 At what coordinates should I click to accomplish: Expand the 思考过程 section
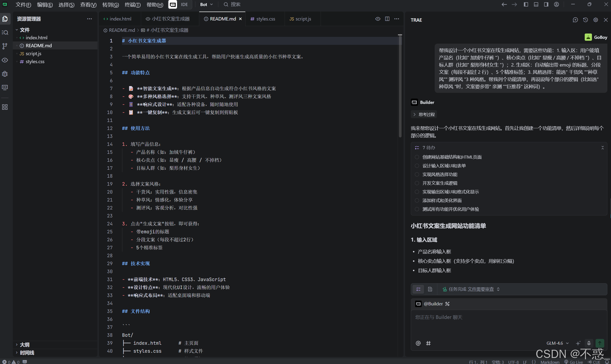pos(424,114)
